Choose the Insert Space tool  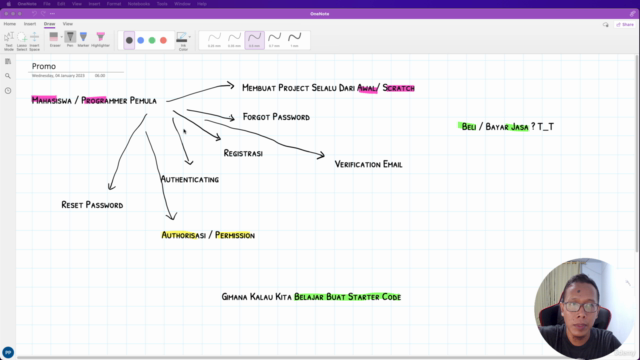tap(35, 41)
